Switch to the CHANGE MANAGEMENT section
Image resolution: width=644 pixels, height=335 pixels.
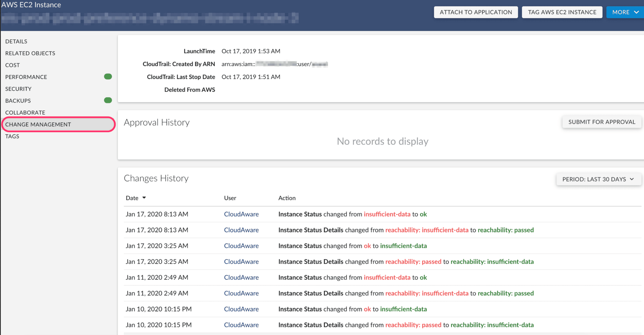38,124
